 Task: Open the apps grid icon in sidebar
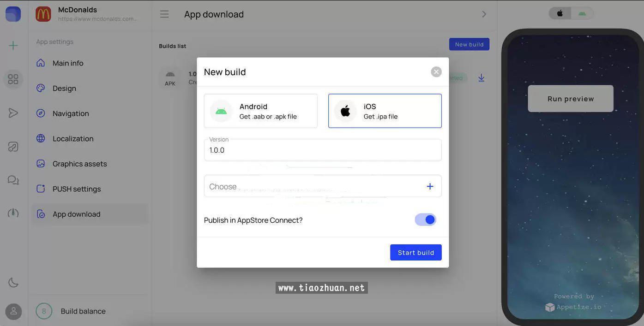tap(13, 79)
